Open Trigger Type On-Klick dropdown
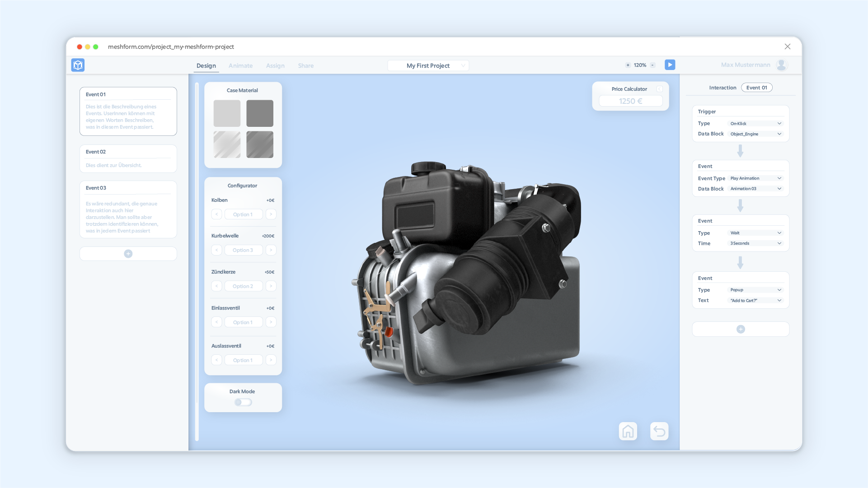The height and width of the screenshot is (488, 868). (x=755, y=124)
